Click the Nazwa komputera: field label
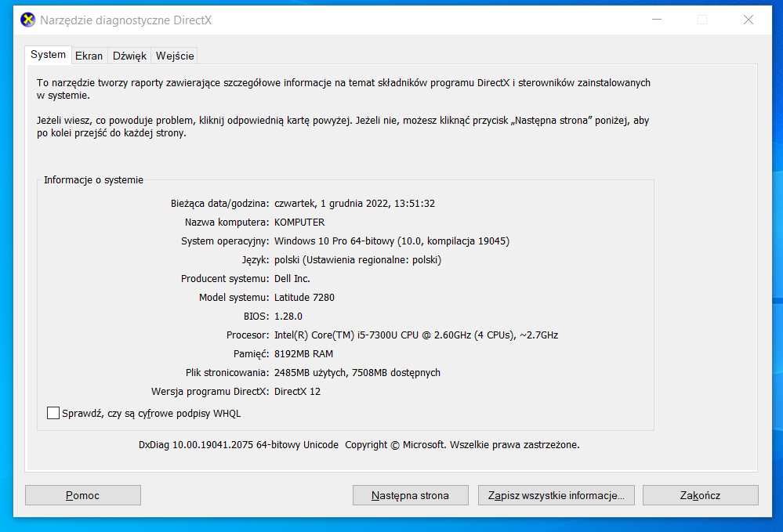 click(227, 222)
